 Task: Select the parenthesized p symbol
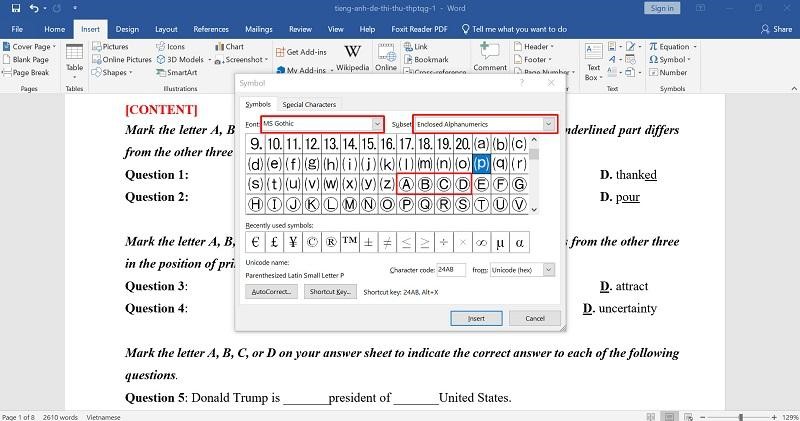481,164
